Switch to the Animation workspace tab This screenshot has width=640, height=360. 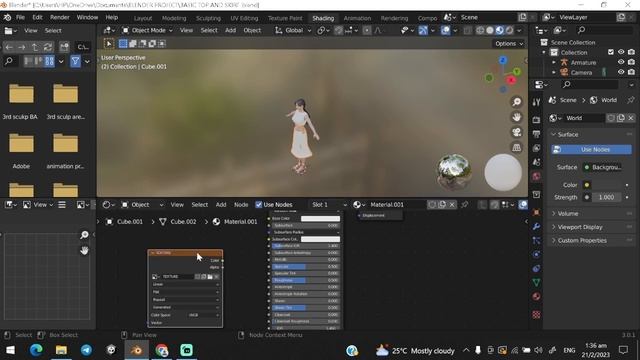point(357,18)
